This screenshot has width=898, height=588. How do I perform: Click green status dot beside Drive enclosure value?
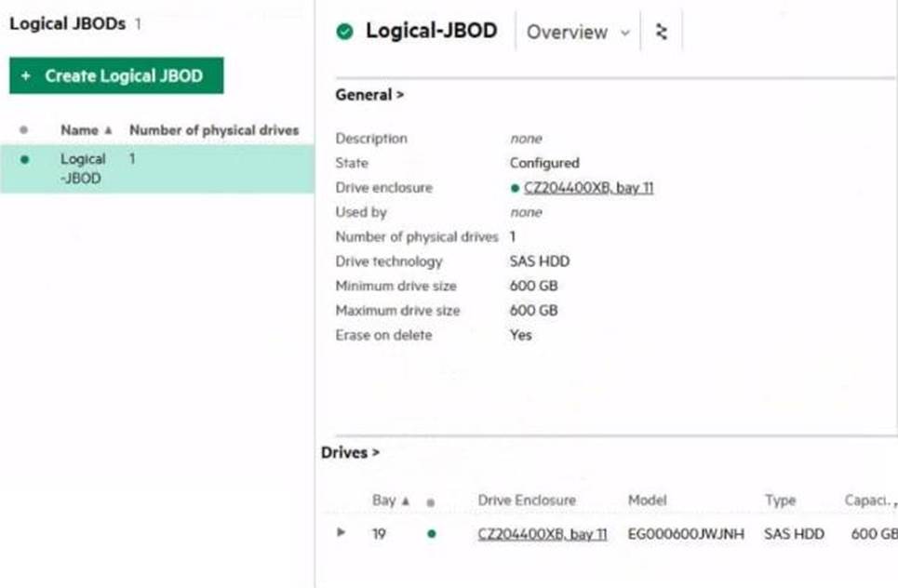515,188
